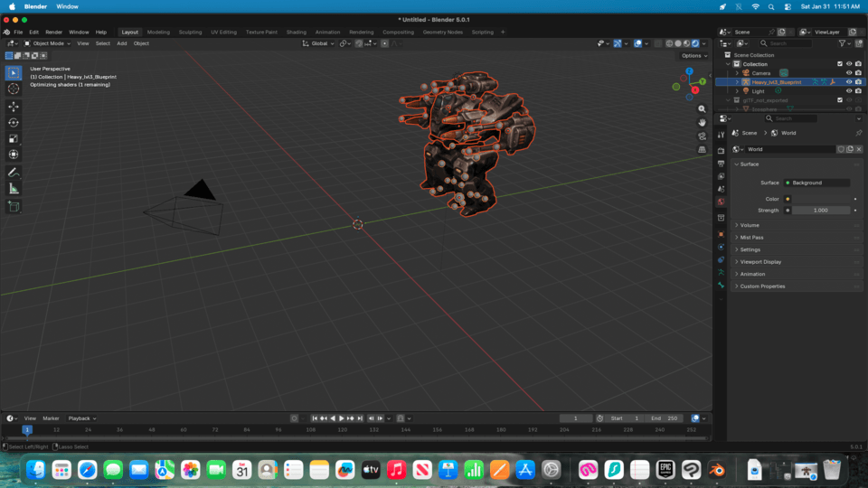Select the Annotate tool
868x488 pixels.
(14, 174)
